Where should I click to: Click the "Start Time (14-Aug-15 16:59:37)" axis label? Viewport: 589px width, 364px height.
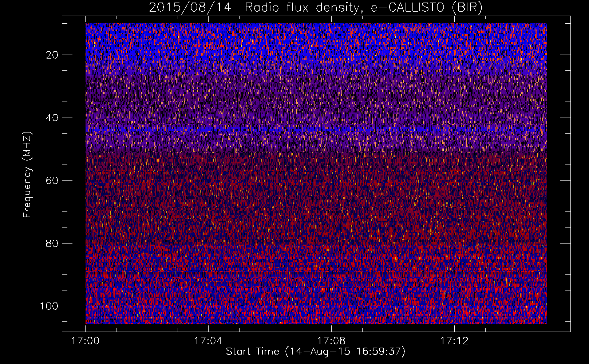pos(316,352)
